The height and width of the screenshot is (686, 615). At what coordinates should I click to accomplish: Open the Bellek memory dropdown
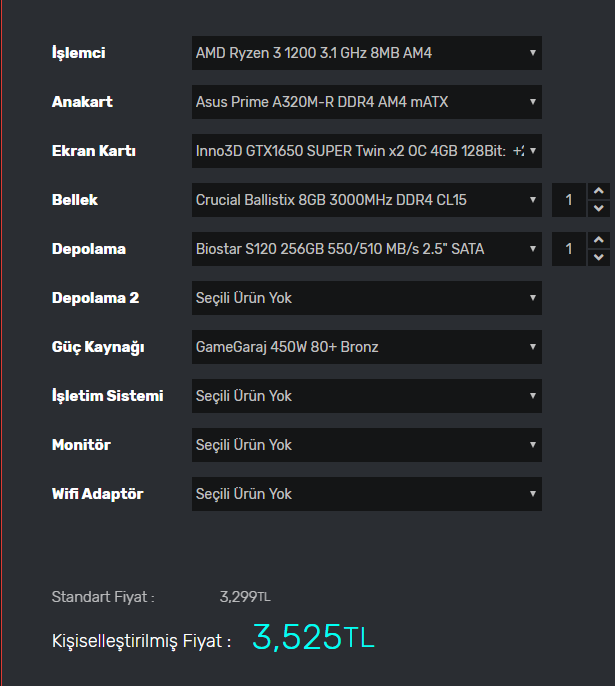click(x=367, y=200)
